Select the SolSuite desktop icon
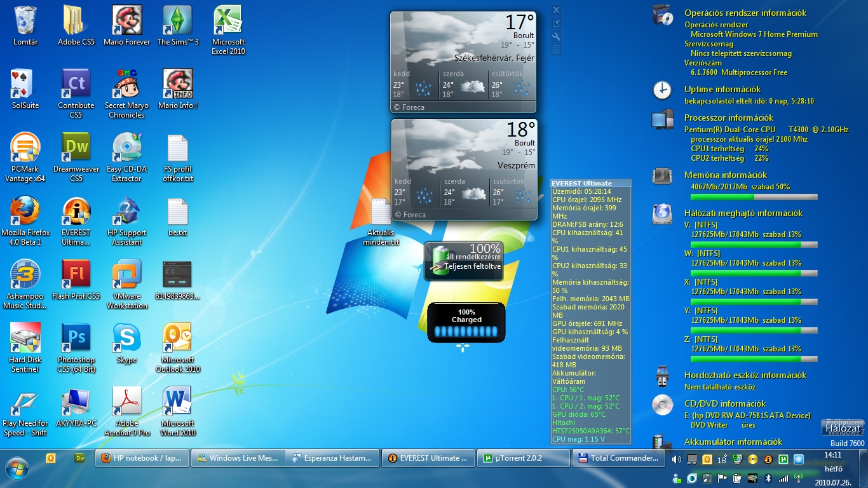This screenshot has height=488, width=868. pyautogui.click(x=25, y=89)
